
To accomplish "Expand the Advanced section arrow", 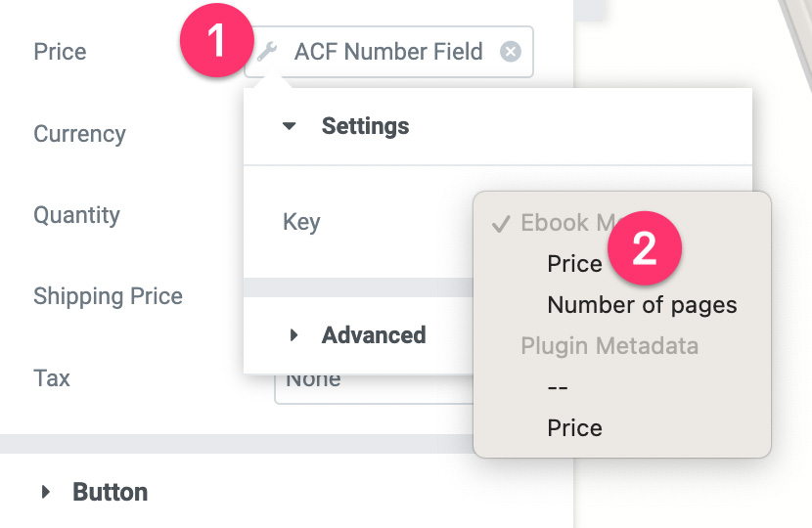I will 293,335.
